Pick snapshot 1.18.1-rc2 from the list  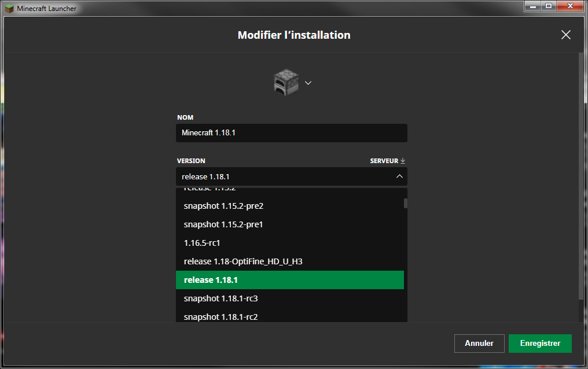pos(289,316)
